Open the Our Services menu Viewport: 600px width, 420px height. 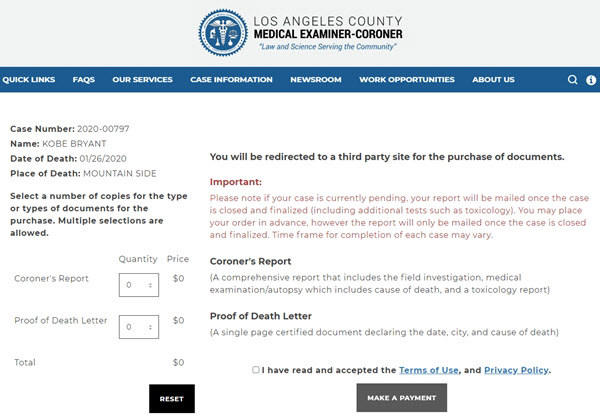pos(142,80)
